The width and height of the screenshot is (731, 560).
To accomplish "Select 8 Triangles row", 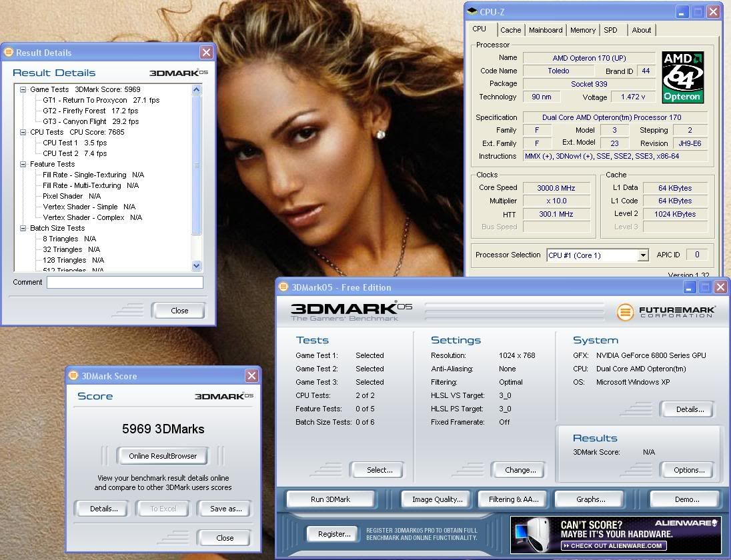I will click(x=69, y=239).
